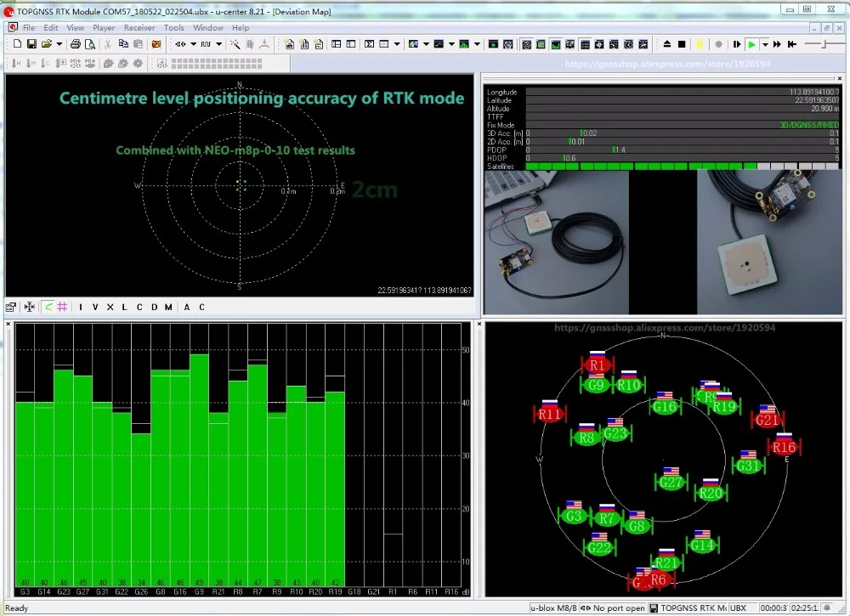Click the L button in deviation map toolbar
This screenshot has width=850, height=616.
tap(124, 307)
